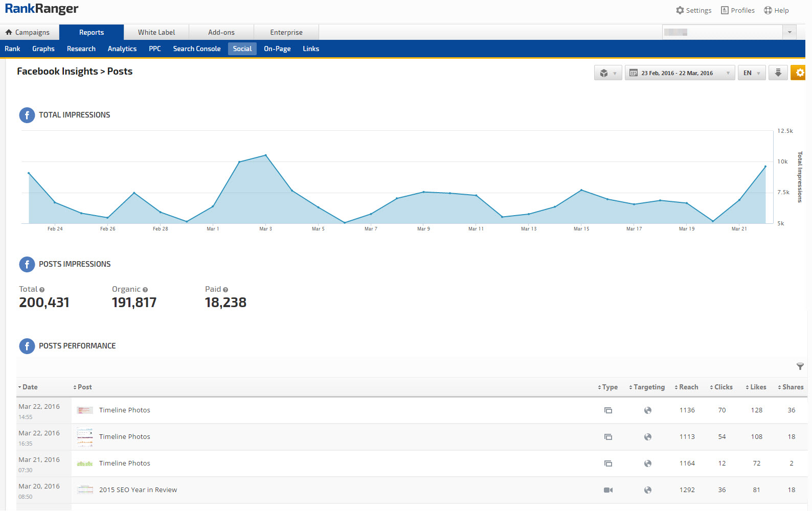
Task: Open the date range picker dropdown
Action: tap(679, 73)
